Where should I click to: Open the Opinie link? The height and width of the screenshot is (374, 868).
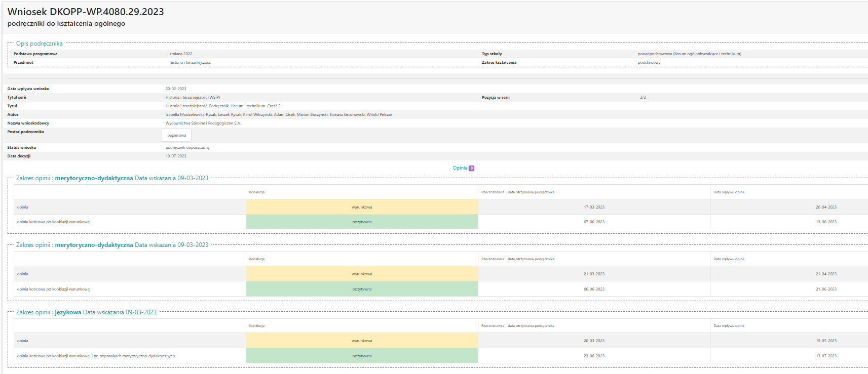pos(460,168)
